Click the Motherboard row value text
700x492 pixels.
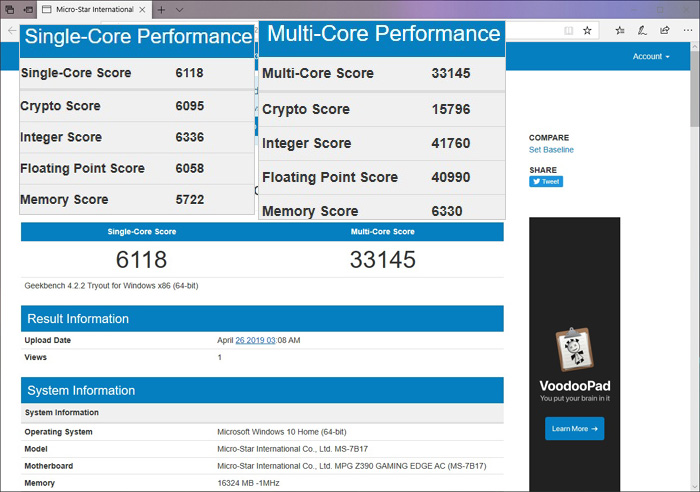pyautogui.click(x=352, y=466)
